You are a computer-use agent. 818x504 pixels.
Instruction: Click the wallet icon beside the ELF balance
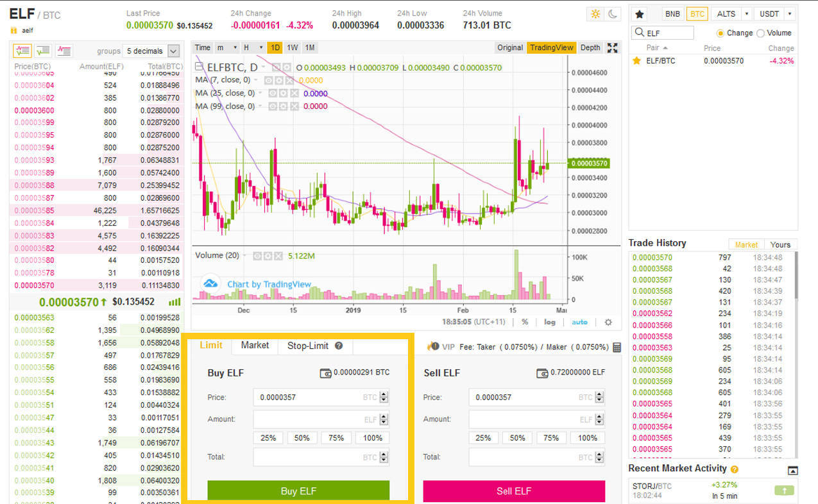(x=541, y=373)
